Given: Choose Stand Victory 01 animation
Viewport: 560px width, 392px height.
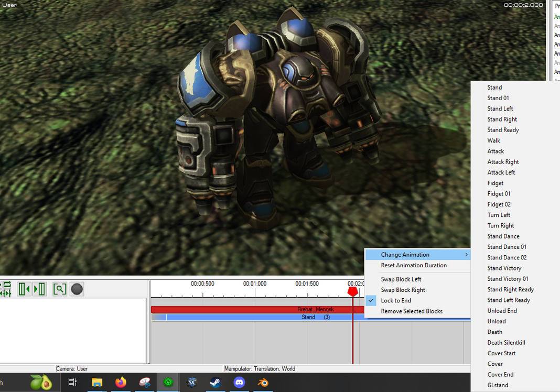Looking at the screenshot, I should (x=508, y=279).
